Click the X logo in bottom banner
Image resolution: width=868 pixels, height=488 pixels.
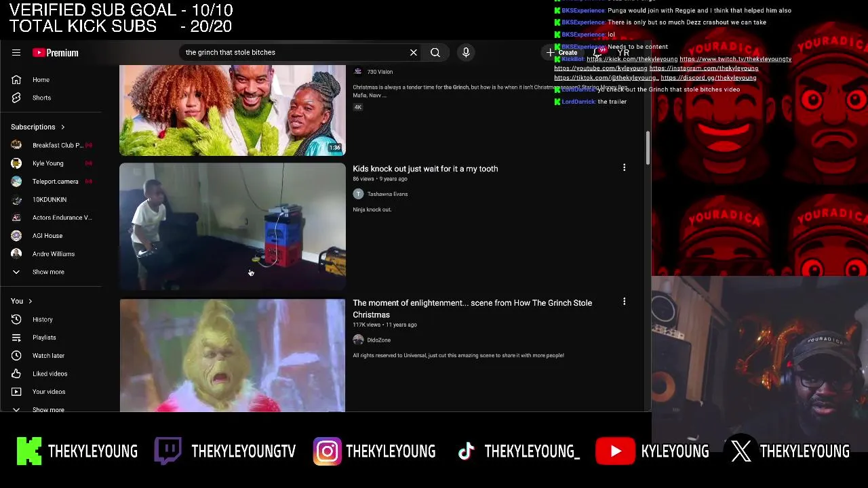tap(741, 451)
